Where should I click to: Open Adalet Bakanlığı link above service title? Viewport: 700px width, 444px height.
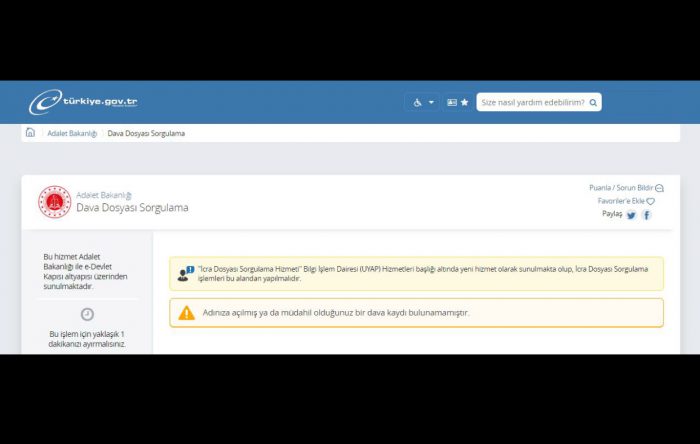coord(104,195)
